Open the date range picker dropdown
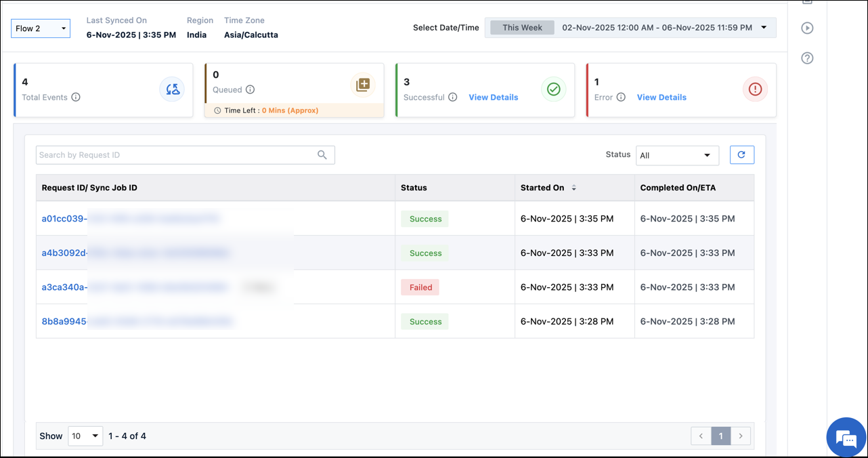Screen dimensions: 868x458 pos(764,28)
